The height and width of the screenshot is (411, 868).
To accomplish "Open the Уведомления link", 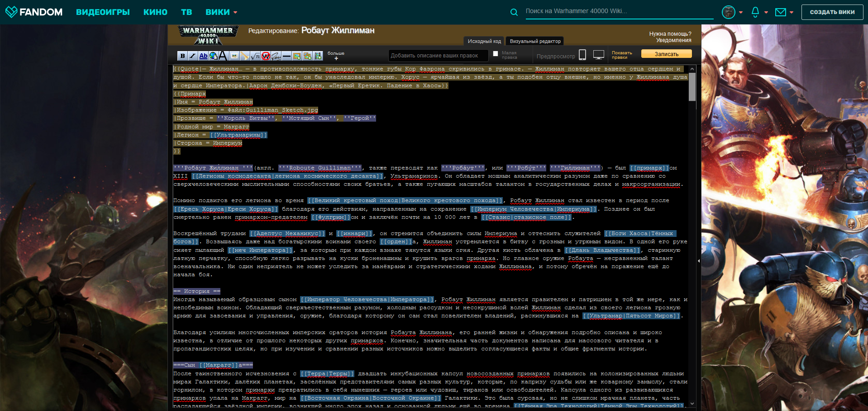I will (x=674, y=40).
